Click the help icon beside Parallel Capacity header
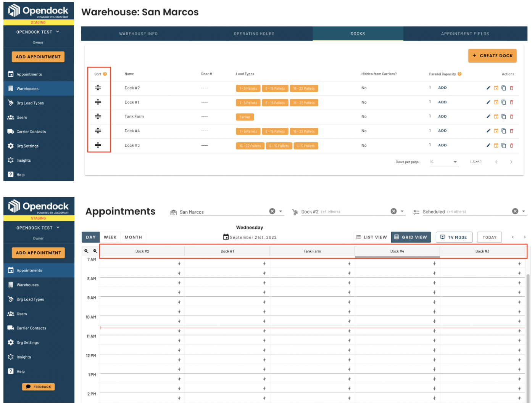The height and width of the screenshot is (405, 532). [x=459, y=74]
